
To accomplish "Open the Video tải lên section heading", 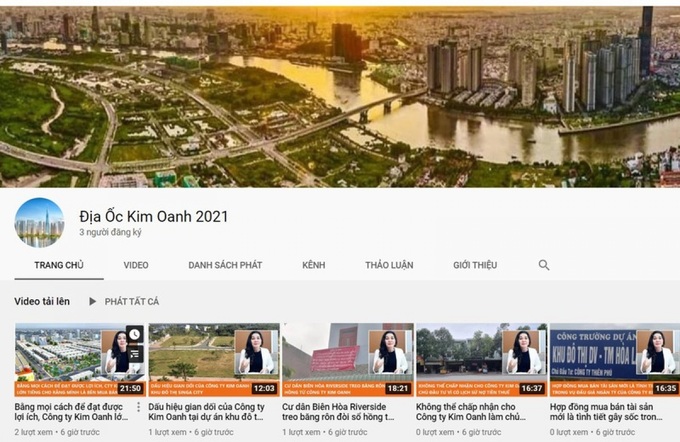I will pyautogui.click(x=42, y=301).
